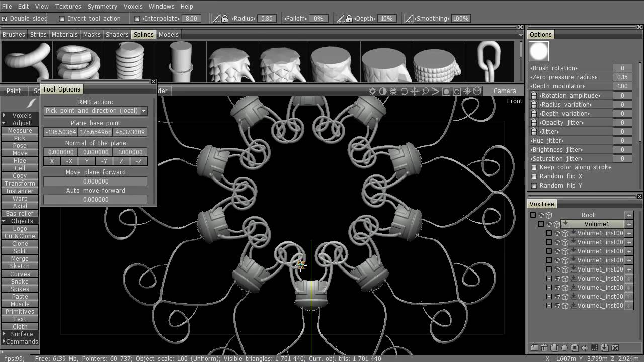Collapse the Adjust tool section
Image resolution: width=644 pixels, height=362 pixels.
[4, 123]
